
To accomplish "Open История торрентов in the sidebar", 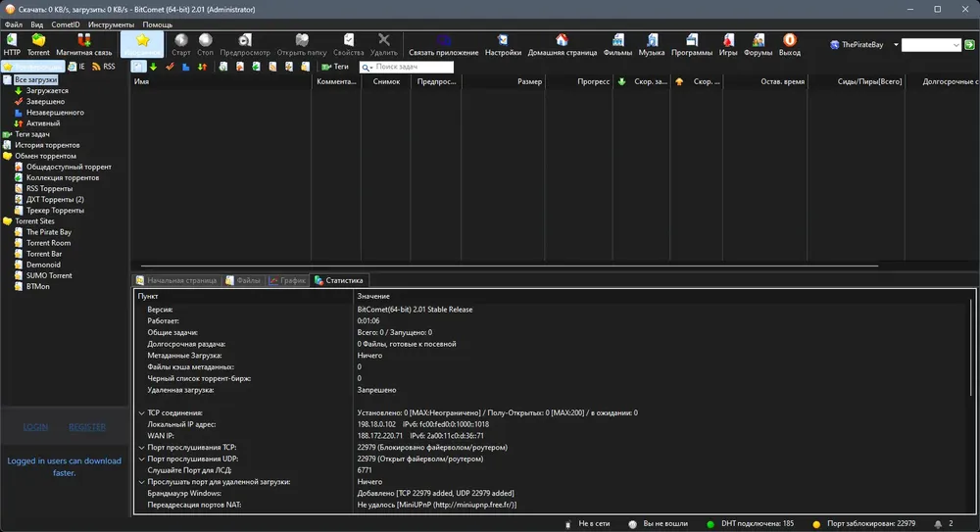I will coord(47,145).
